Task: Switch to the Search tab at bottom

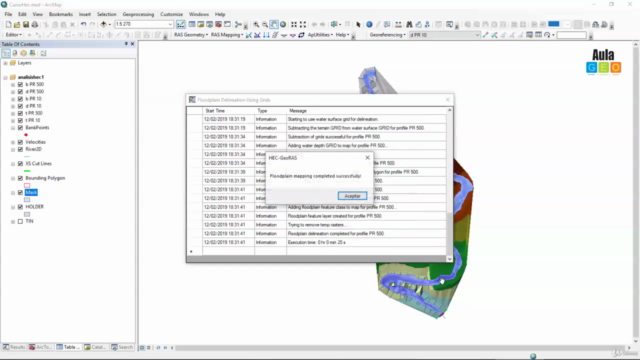Action: click(122, 347)
